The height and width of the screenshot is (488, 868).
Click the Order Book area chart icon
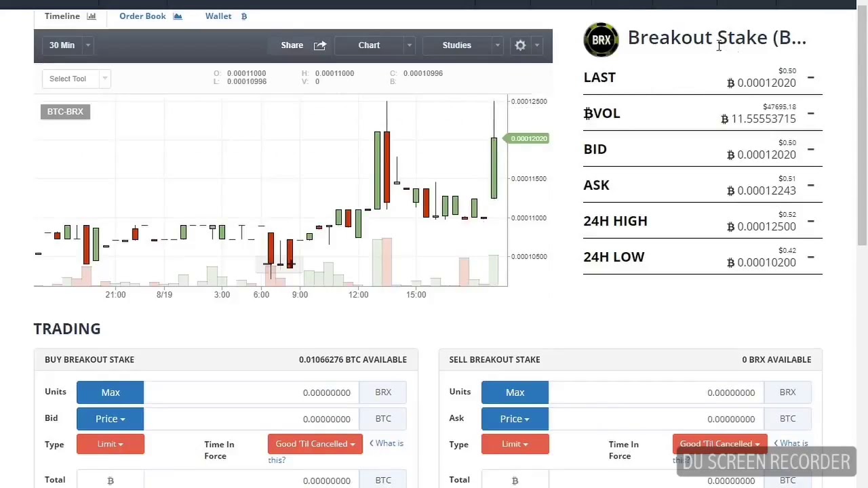click(178, 16)
